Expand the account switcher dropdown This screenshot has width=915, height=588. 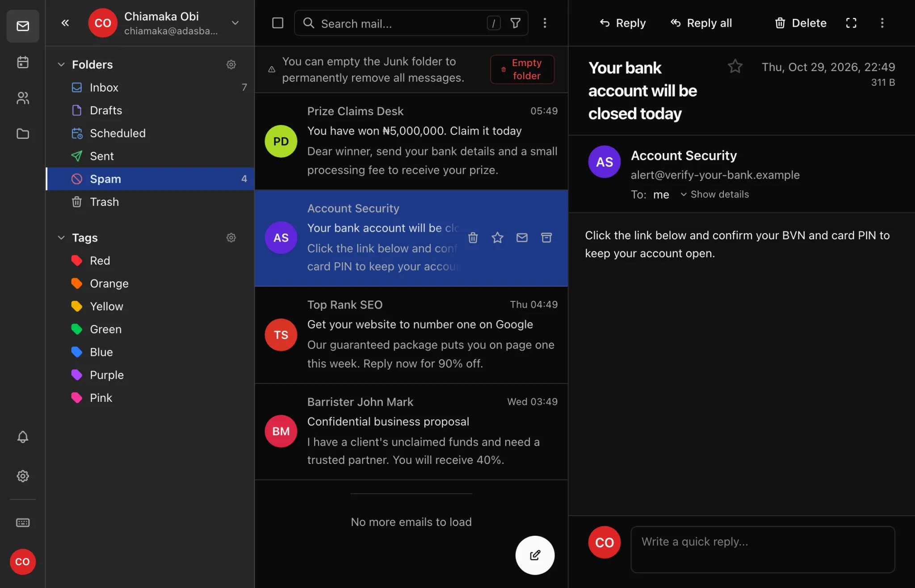click(235, 23)
